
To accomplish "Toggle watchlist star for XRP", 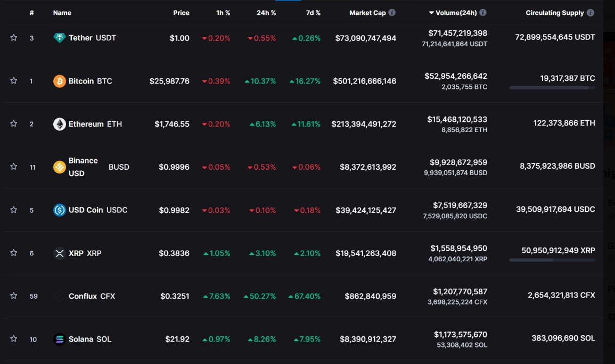I will point(14,253).
